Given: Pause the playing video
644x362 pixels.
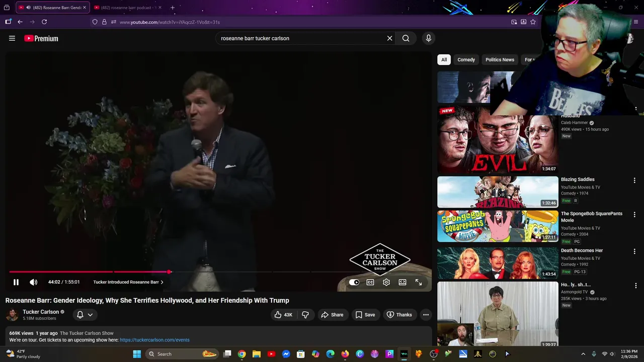Looking at the screenshot, I should coord(16,282).
